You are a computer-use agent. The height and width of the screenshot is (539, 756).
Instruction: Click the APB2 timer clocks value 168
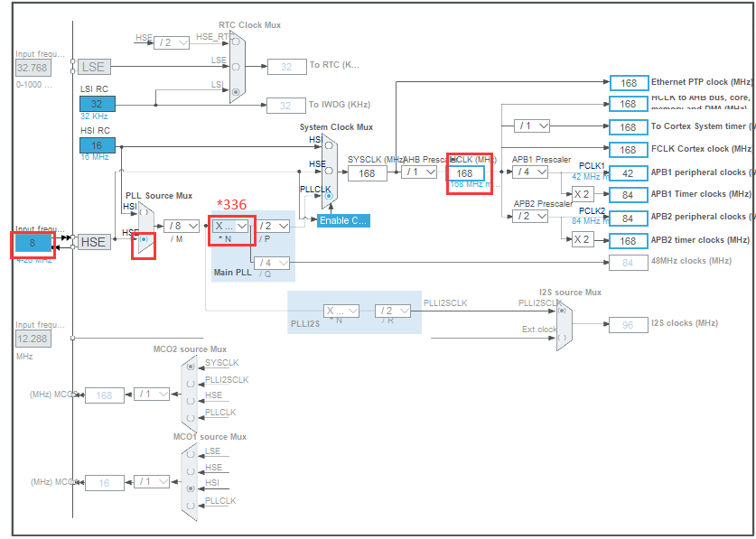pyautogui.click(x=629, y=241)
